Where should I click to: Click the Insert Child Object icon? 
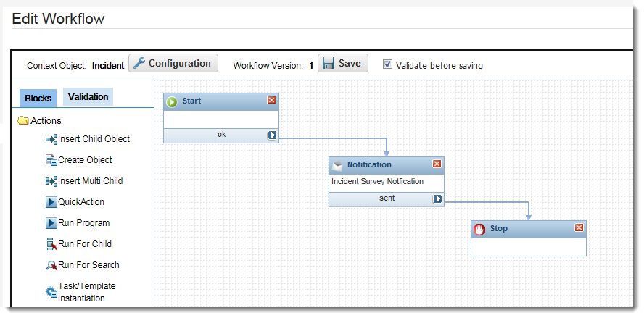pyautogui.click(x=51, y=139)
